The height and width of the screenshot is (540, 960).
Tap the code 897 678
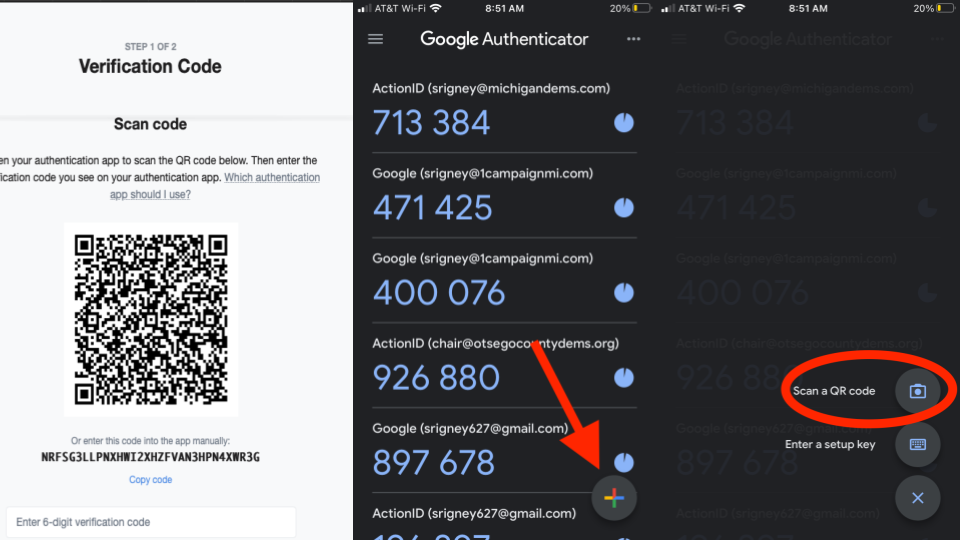pyautogui.click(x=433, y=463)
